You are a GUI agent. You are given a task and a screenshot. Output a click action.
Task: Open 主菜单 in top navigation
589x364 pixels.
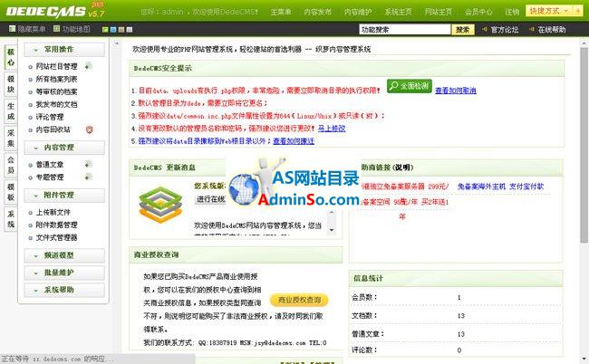281,12
